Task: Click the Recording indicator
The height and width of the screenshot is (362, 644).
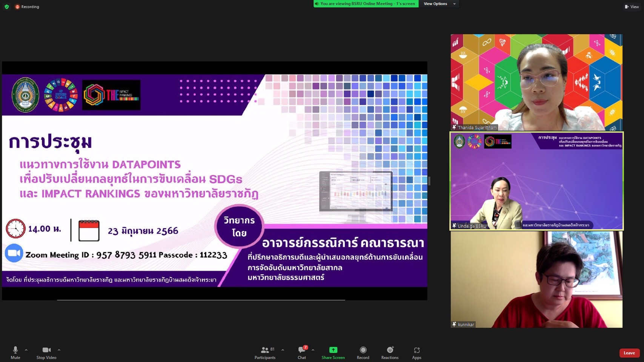Action: (x=27, y=6)
